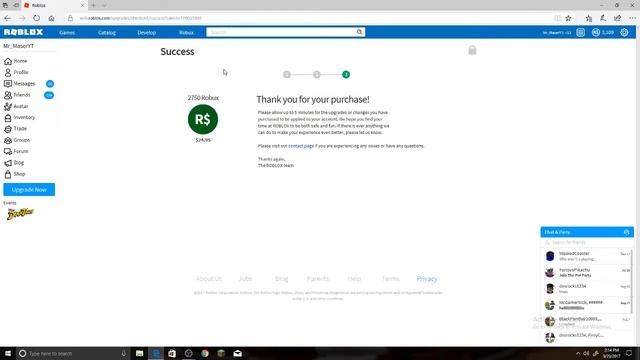640x360 pixels.
Task: Click the Help footer link
Action: click(354, 279)
